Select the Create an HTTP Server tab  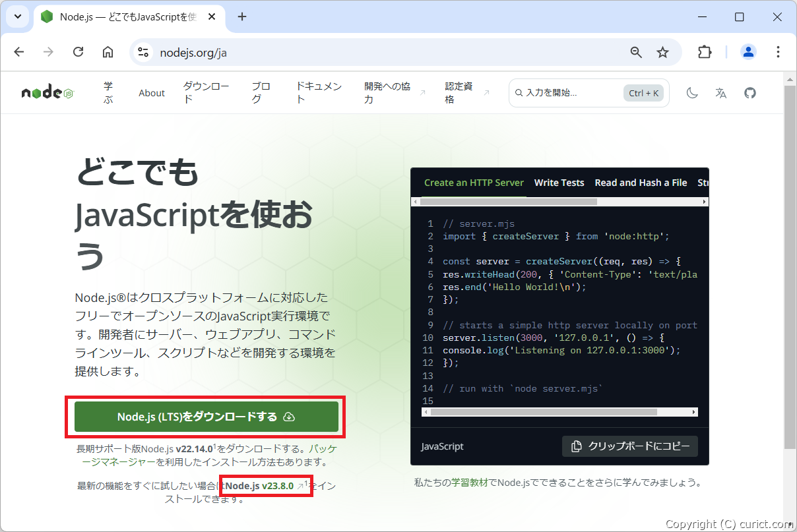click(474, 183)
